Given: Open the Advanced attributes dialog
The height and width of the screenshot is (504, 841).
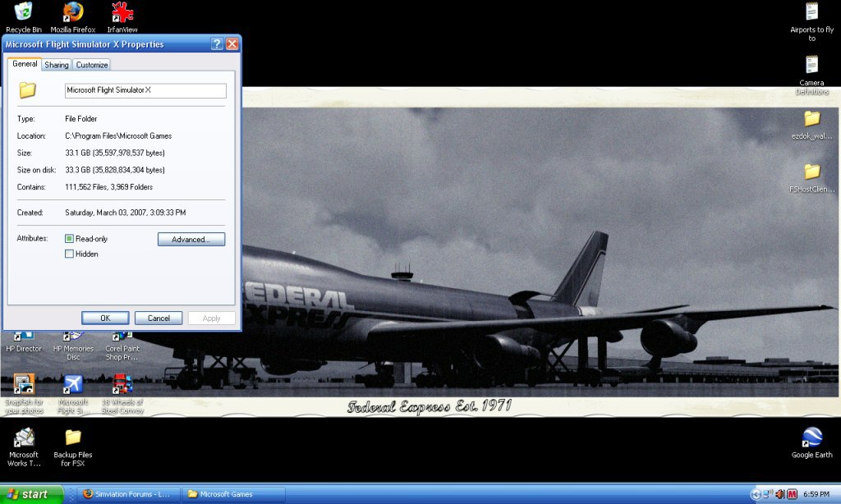Looking at the screenshot, I should click(x=191, y=240).
